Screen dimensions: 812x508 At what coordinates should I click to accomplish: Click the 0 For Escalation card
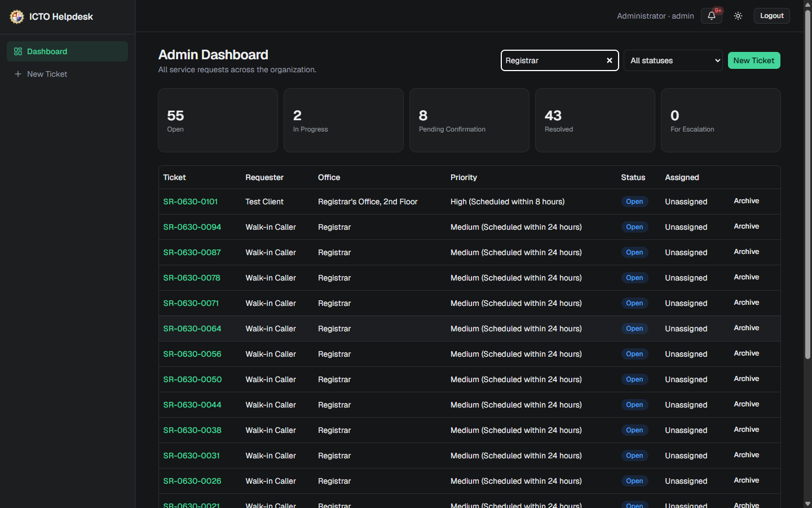721,120
